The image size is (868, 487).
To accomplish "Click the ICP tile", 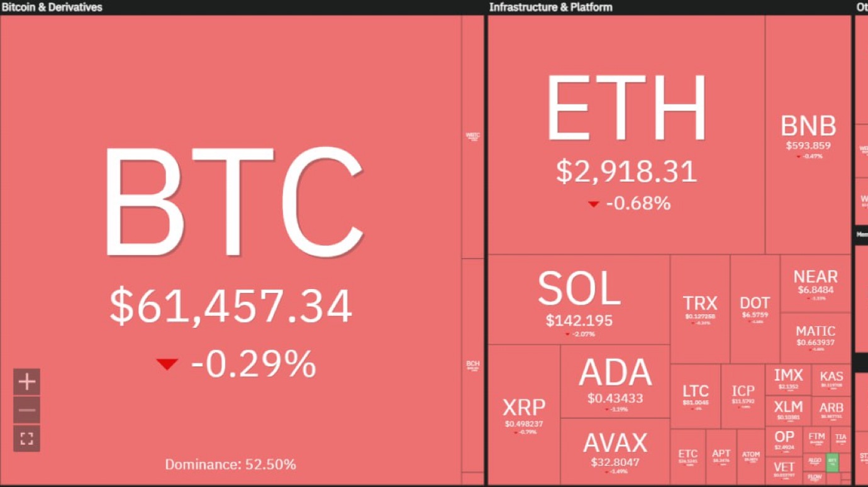I will 743,396.
